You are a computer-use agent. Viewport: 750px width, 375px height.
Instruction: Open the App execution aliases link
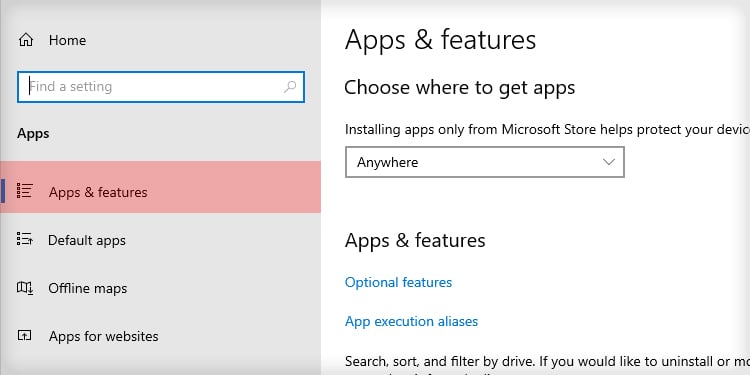point(411,321)
